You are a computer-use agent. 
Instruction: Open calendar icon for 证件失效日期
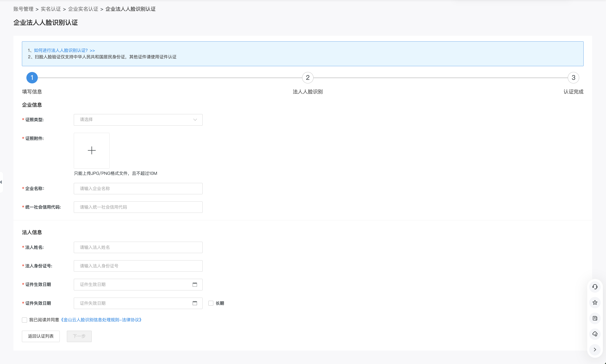195,303
